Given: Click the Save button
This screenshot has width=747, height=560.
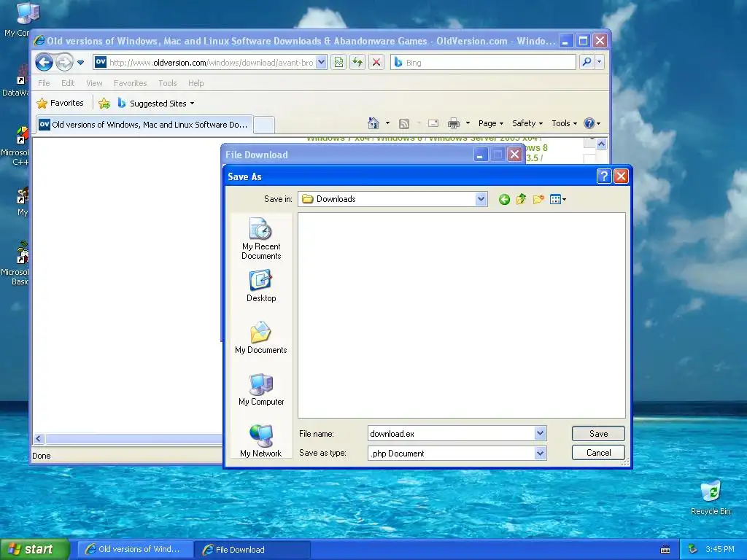Looking at the screenshot, I should coord(598,433).
